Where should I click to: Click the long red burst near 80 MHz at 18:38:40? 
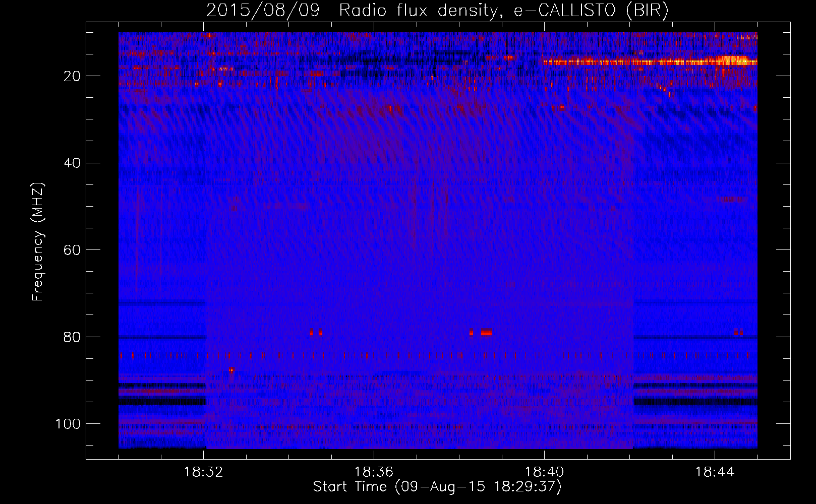(x=486, y=333)
